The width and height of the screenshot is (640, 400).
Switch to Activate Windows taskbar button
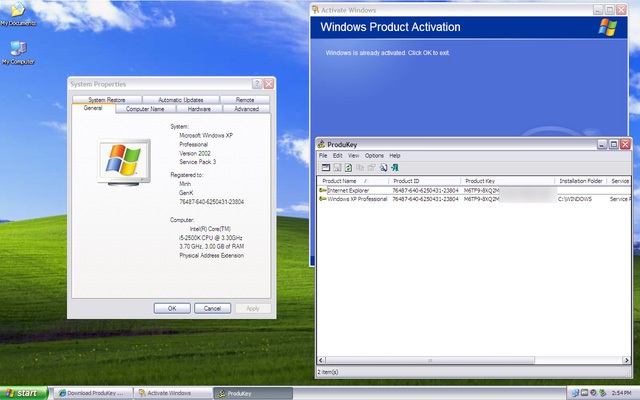coord(173,393)
